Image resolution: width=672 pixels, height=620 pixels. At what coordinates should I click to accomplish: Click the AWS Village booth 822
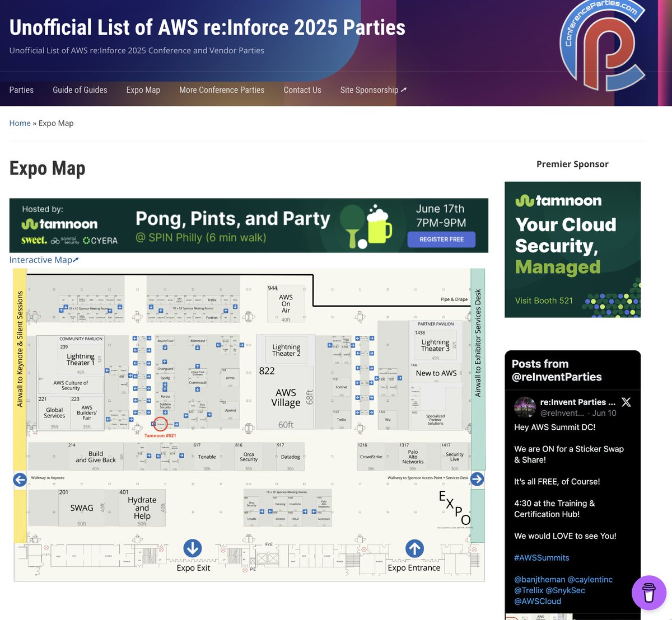click(286, 397)
